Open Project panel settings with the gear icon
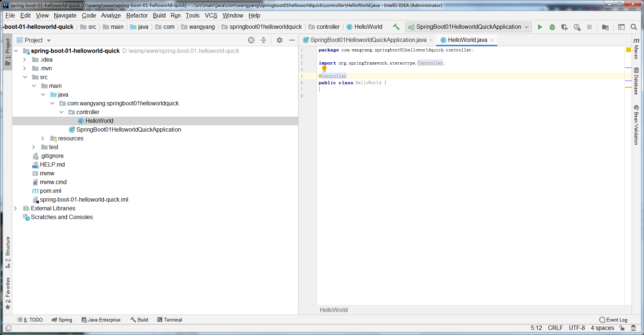 coord(280,40)
